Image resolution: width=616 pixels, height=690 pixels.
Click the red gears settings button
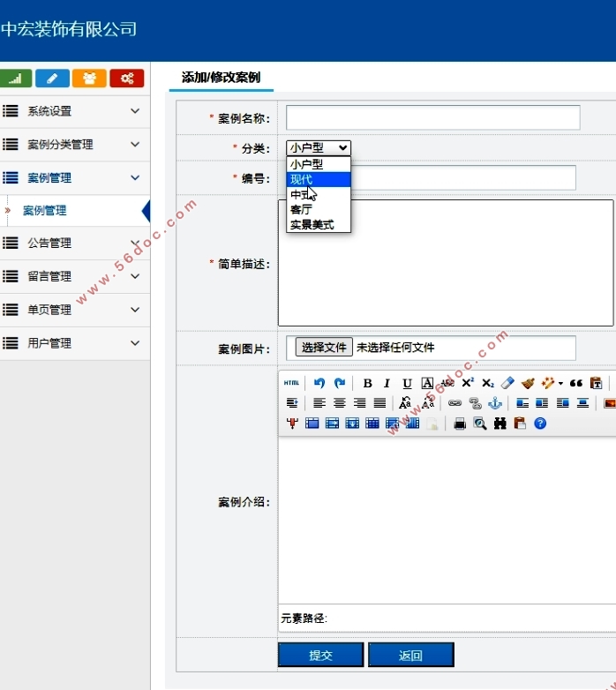click(126, 79)
